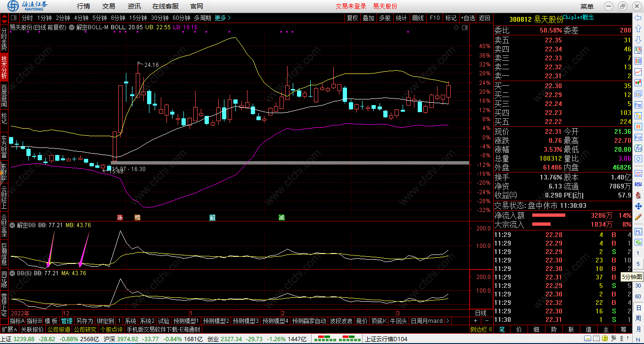
Task: Click the +自选 add to watchlist button
Action: [x=468, y=18]
